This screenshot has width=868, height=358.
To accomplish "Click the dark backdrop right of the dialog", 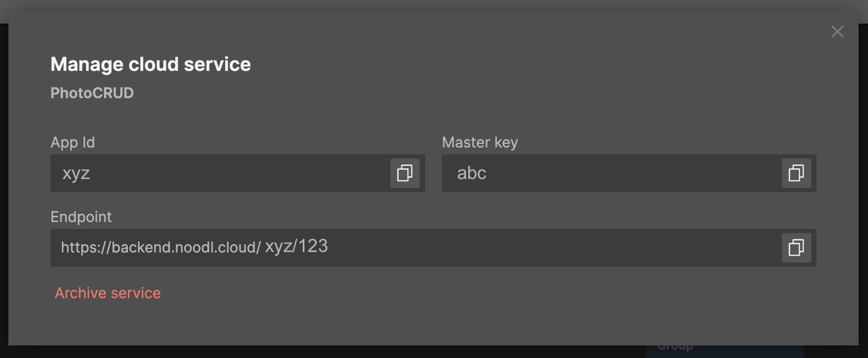I will point(863,184).
